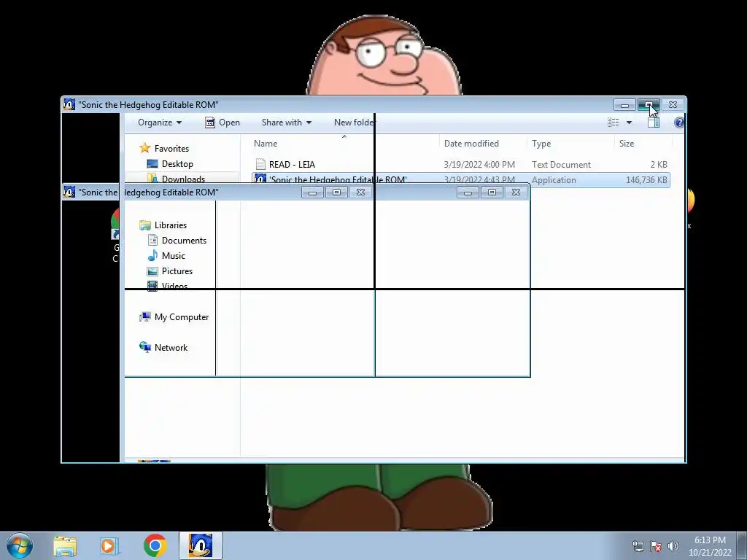
Task: Minimize the main Sonic ROM window
Action: click(624, 105)
